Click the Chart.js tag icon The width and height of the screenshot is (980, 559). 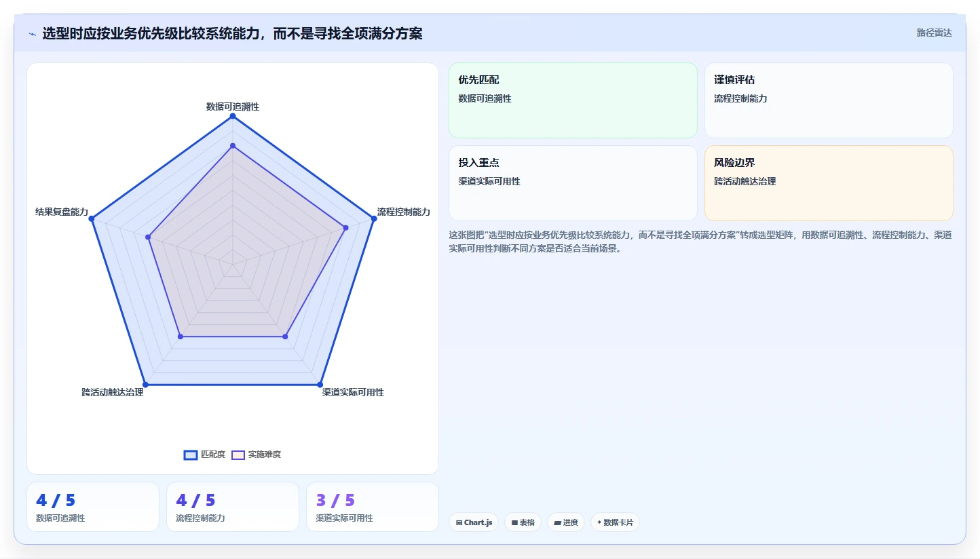459,522
